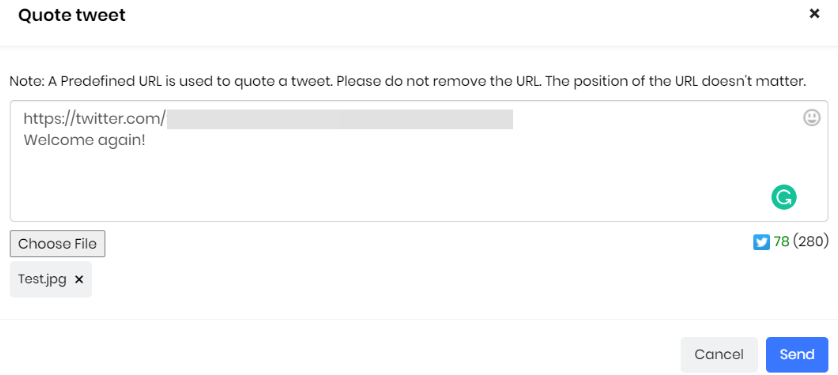
Task: Click the green Grammarly icon
Action: click(x=783, y=197)
